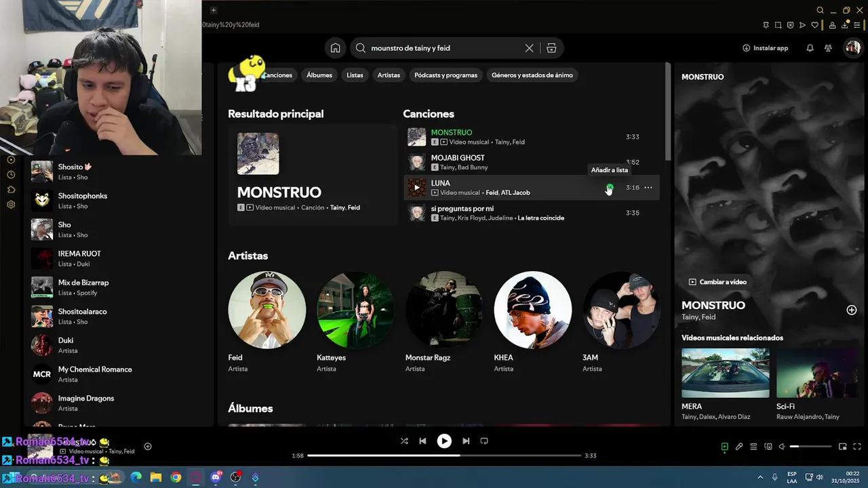Select Géneros y estados de ánimo chip
The image size is (868, 488).
pos(532,75)
